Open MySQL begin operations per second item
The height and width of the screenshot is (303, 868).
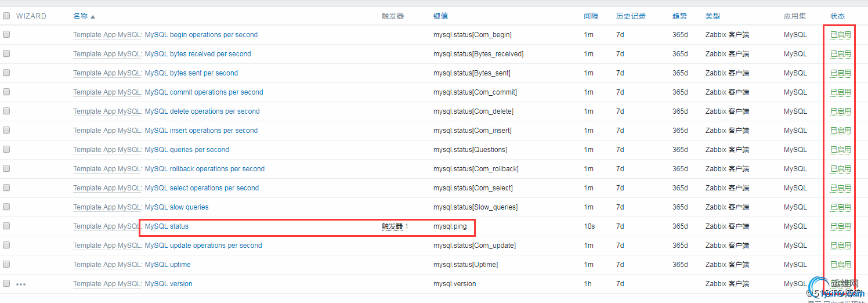(x=201, y=35)
